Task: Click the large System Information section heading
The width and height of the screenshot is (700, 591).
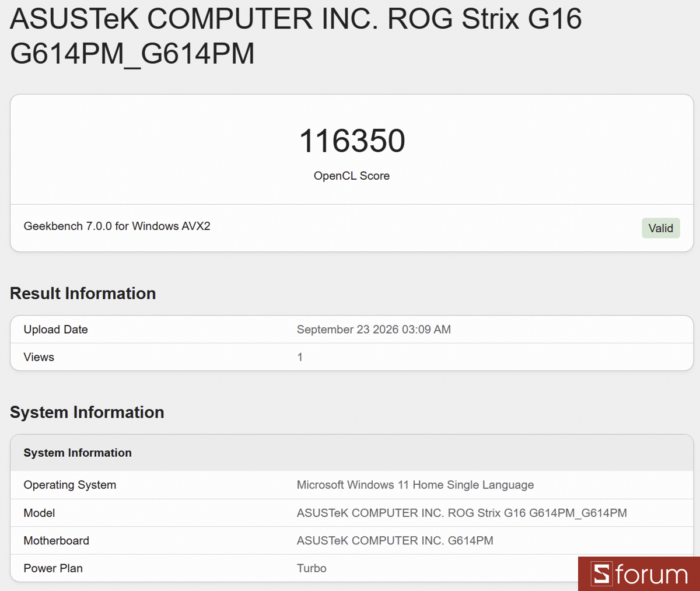Action: pyautogui.click(x=87, y=412)
